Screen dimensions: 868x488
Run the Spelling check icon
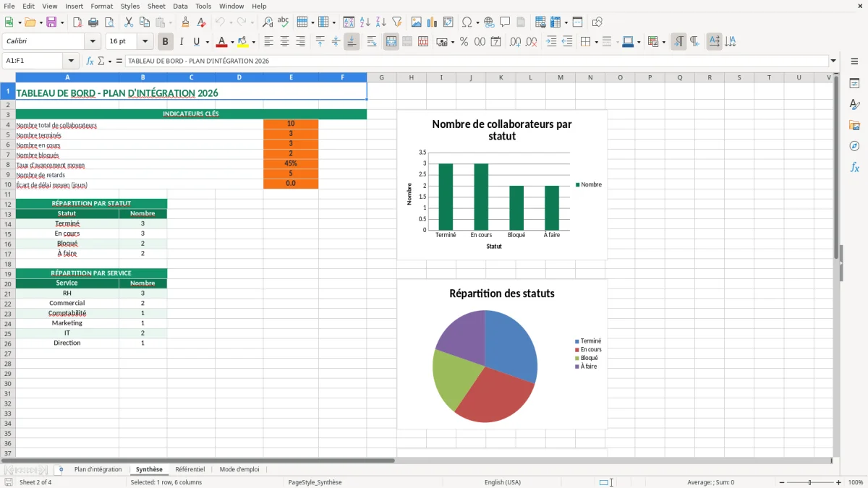(x=284, y=22)
